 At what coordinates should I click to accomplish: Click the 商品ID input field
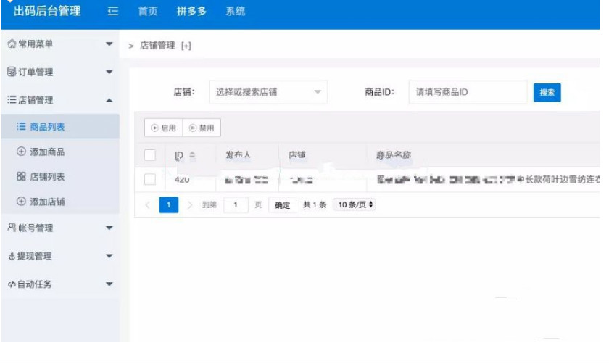pos(468,92)
